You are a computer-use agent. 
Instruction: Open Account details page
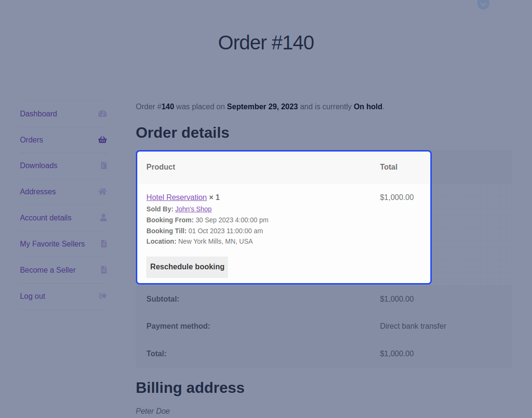(x=46, y=218)
